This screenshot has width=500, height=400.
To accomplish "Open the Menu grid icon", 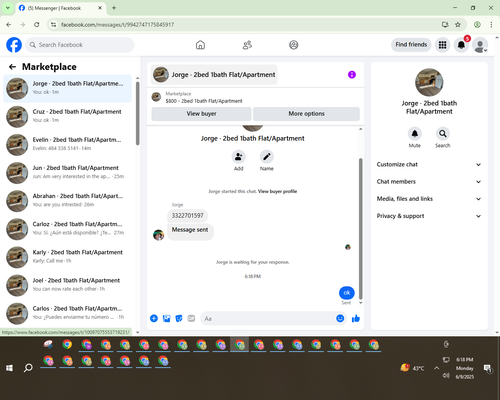I will (442, 45).
